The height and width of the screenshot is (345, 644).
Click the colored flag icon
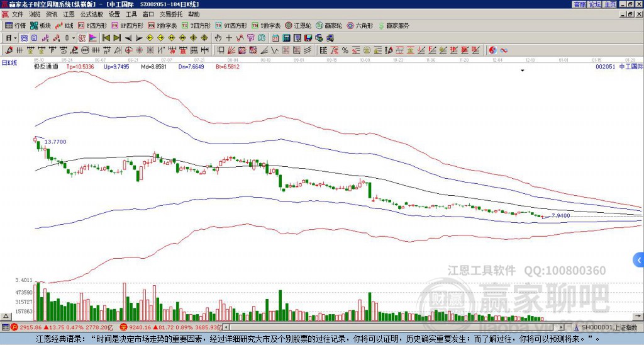pyautogui.click(x=93, y=38)
